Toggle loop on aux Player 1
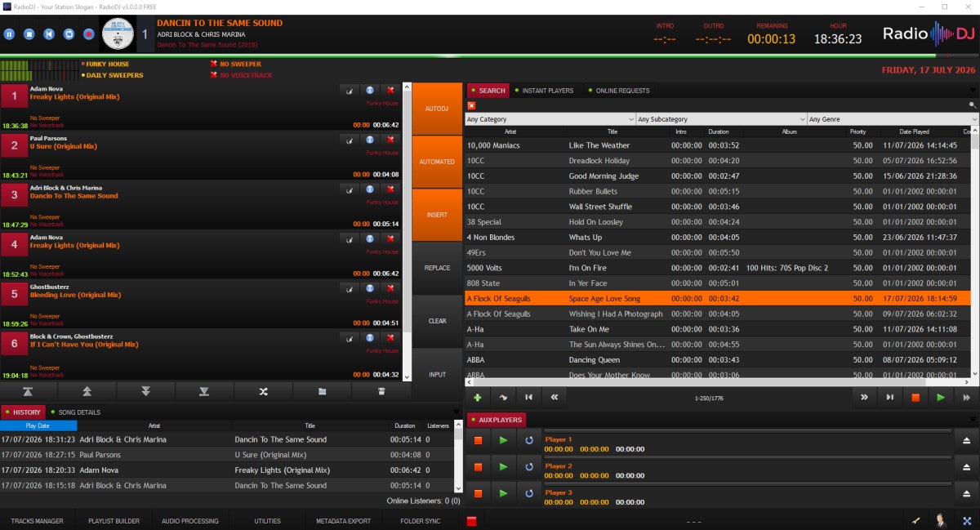The height and width of the screenshot is (530, 980). (x=529, y=440)
